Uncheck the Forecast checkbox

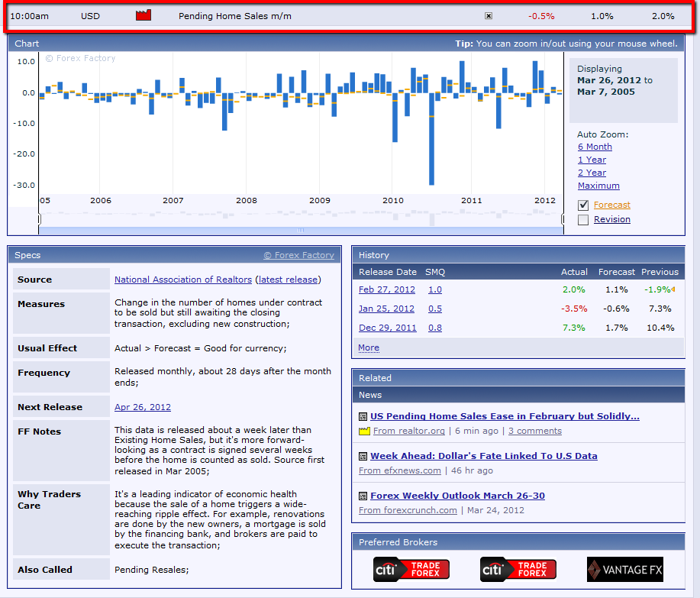pos(583,205)
